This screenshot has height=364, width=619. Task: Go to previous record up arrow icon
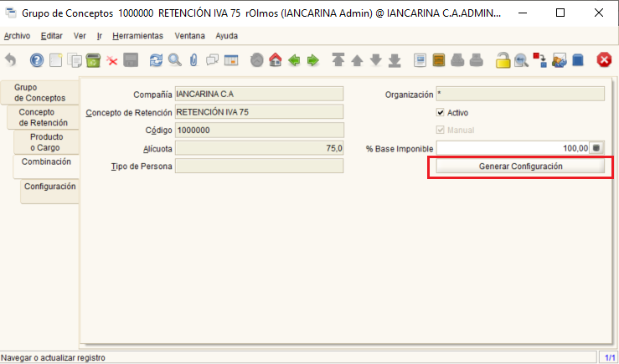[x=357, y=60]
